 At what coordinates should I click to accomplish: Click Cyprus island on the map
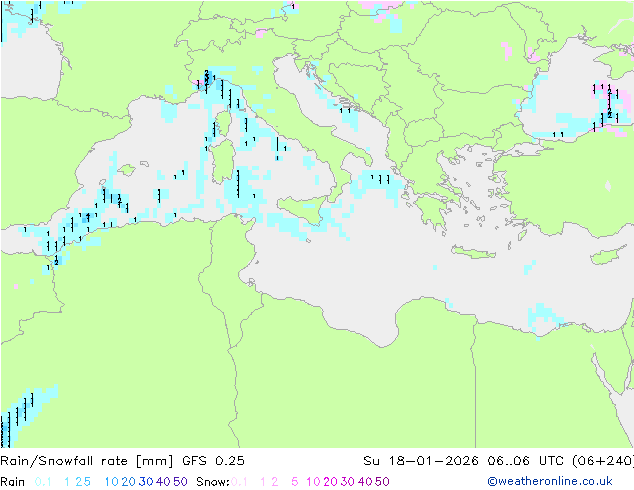pyautogui.click(x=611, y=255)
